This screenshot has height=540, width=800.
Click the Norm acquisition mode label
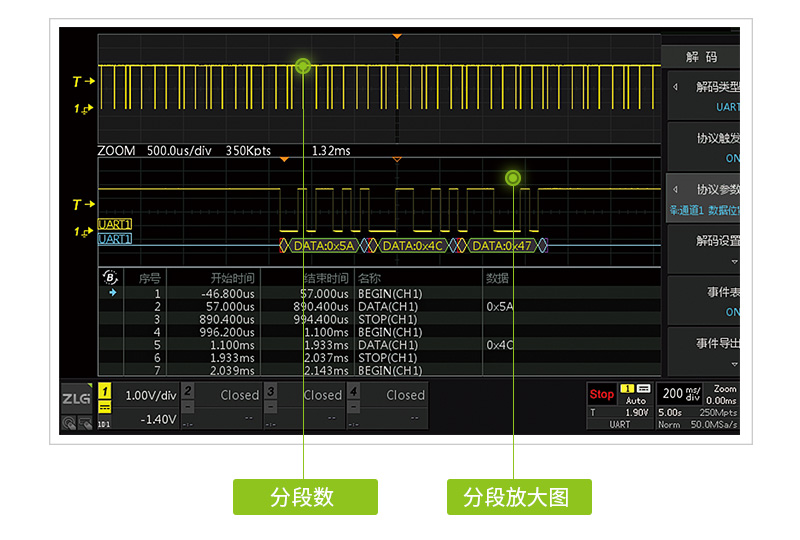[x=669, y=425]
